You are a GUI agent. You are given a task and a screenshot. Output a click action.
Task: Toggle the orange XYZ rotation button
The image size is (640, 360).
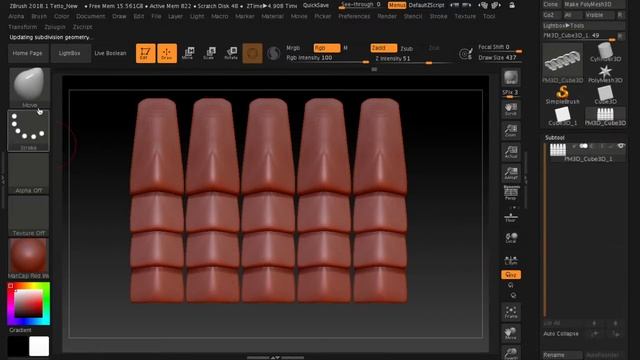pyautogui.click(x=511, y=275)
